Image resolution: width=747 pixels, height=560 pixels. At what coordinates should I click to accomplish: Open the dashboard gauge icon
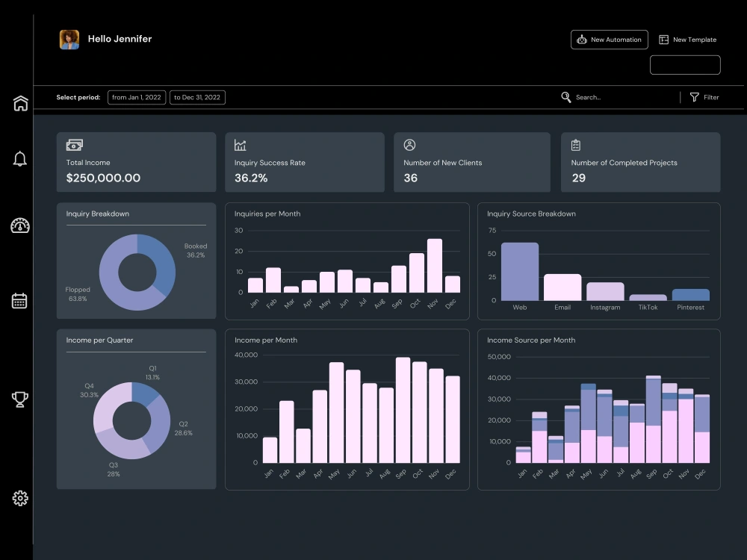point(20,225)
